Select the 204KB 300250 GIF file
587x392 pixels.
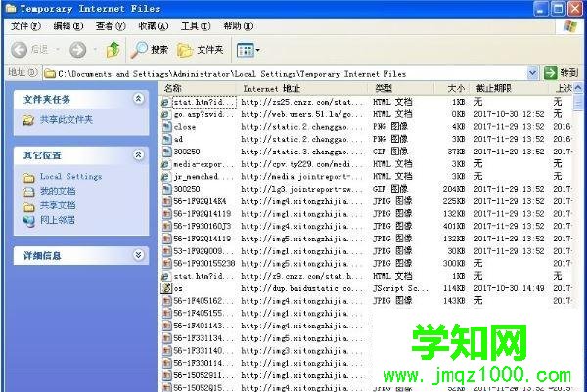tap(187, 189)
